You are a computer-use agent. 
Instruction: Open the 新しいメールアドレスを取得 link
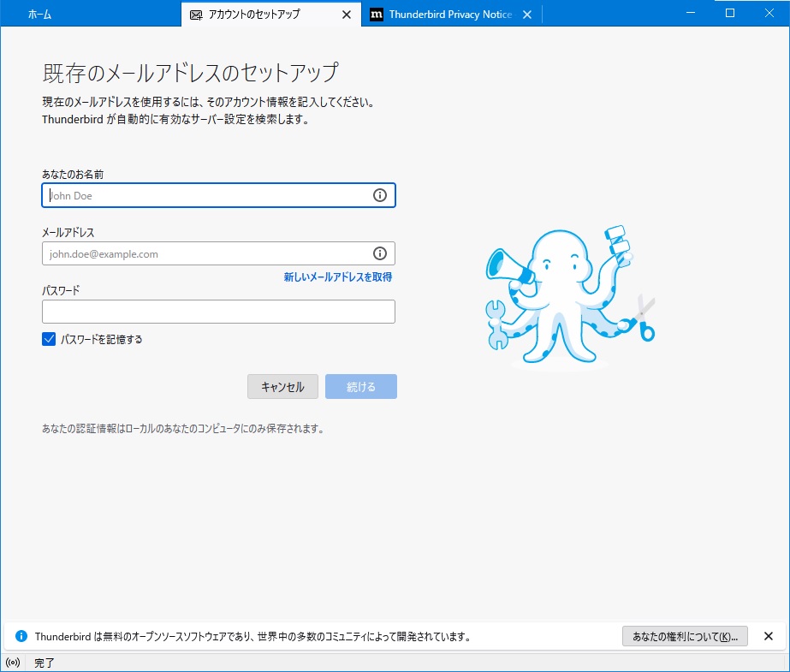[x=337, y=277]
